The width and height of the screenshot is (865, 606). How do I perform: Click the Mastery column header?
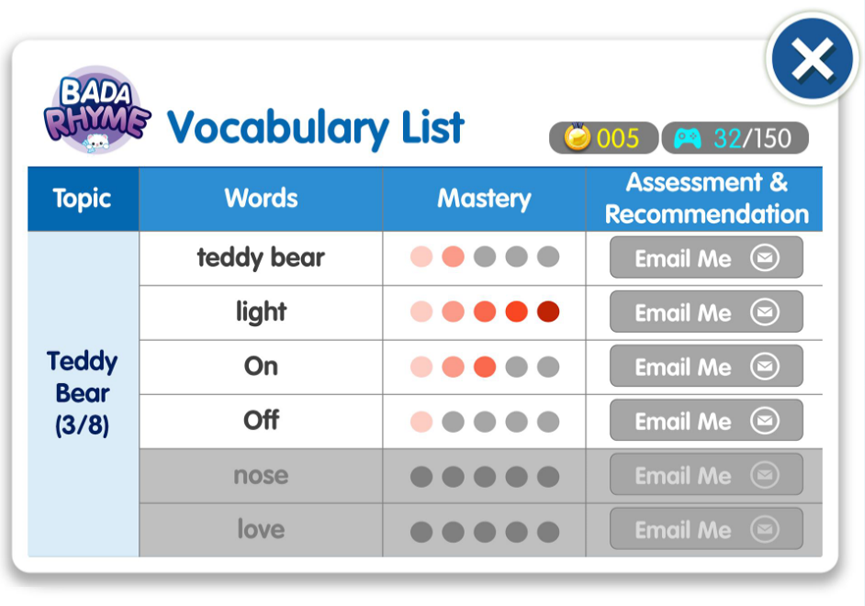(x=484, y=199)
